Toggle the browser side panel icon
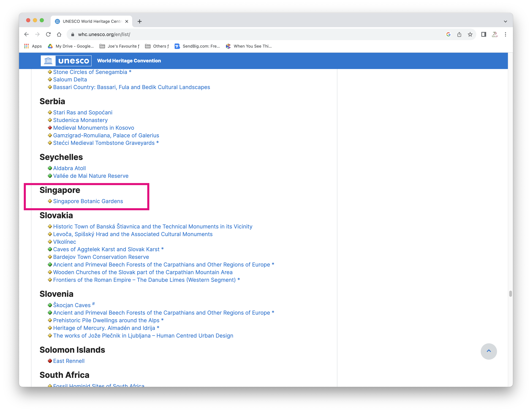Screen dimensions: 532x412 484,34
